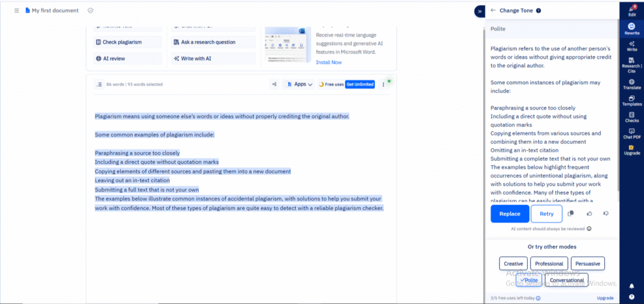
Task: Switch tone to Professional mode
Action: 549,264
